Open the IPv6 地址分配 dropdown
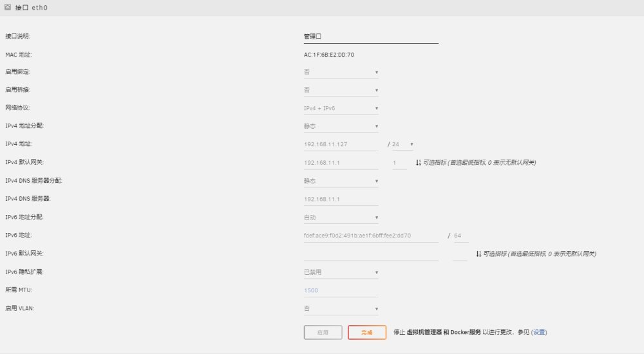Screen dimensions: 644x354 341,218
